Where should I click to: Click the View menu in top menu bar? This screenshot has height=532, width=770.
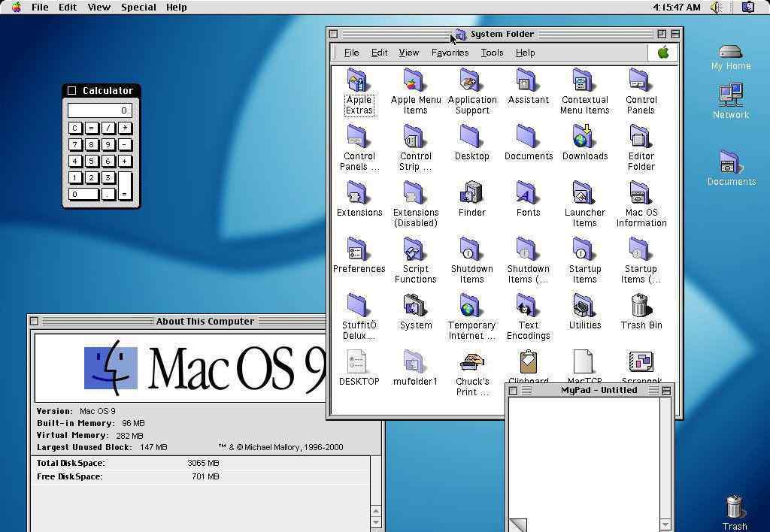99,7
